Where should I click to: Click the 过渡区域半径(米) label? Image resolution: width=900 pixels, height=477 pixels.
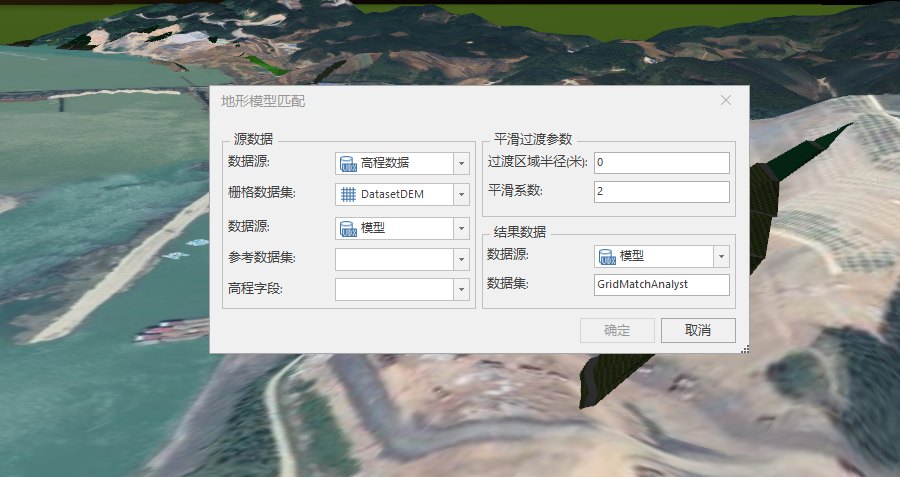537,162
